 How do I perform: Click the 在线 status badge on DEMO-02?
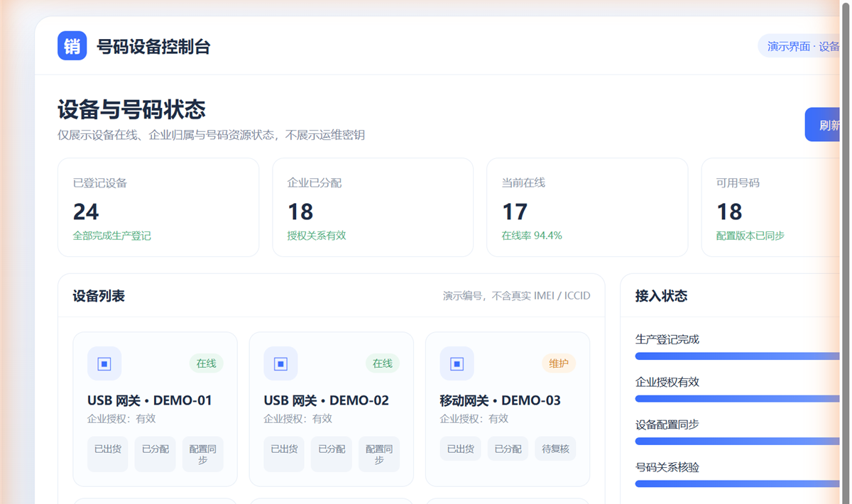pyautogui.click(x=382, y=363)
